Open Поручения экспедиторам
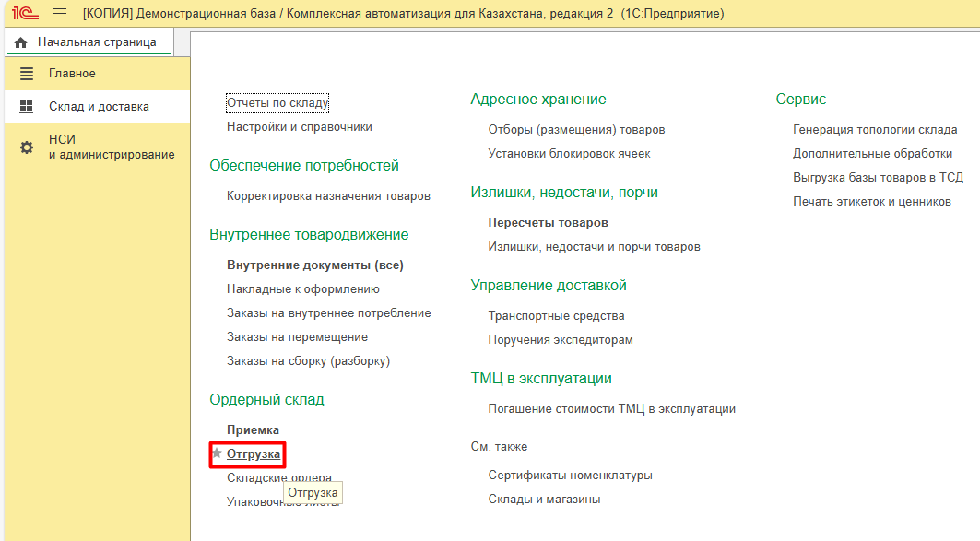This screenshot has height=541, width=980. [x=561, y=340]
